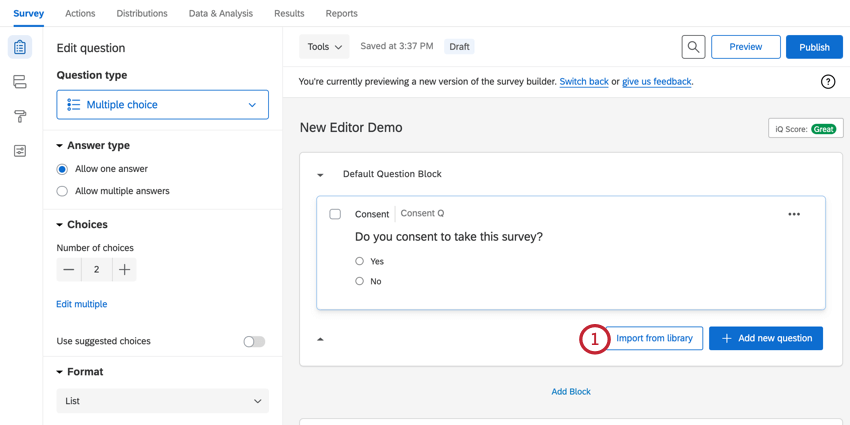Collapse the Default Question Block
Viewport: 850px width, 425px height.
(x=321, y=175)
